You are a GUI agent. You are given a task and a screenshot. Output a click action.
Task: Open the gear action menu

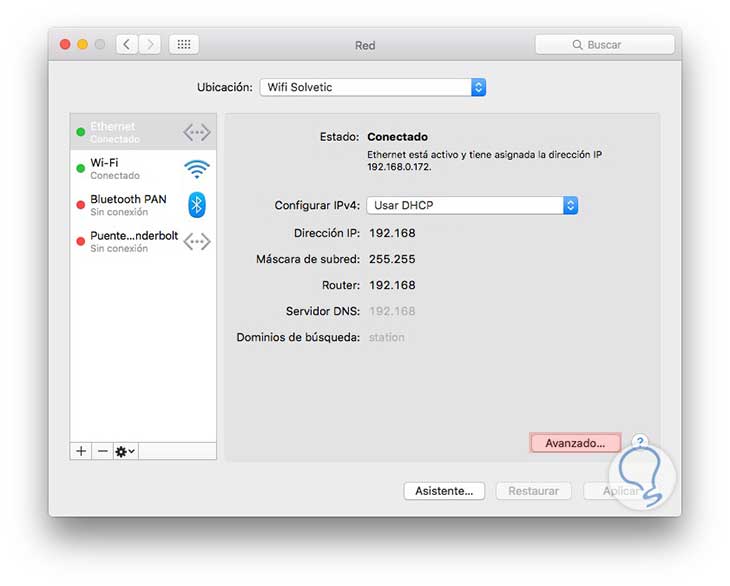click(x=125, y=451)
